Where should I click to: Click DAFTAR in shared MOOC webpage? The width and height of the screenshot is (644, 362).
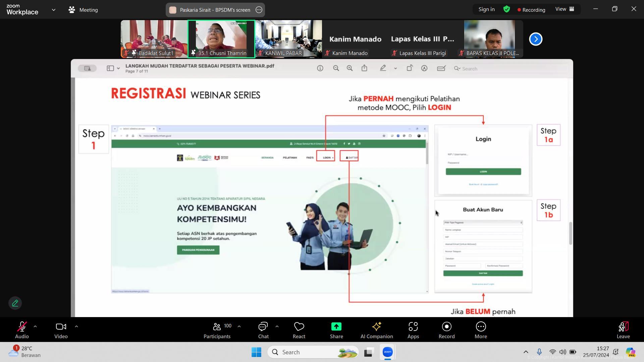point(349,156)
